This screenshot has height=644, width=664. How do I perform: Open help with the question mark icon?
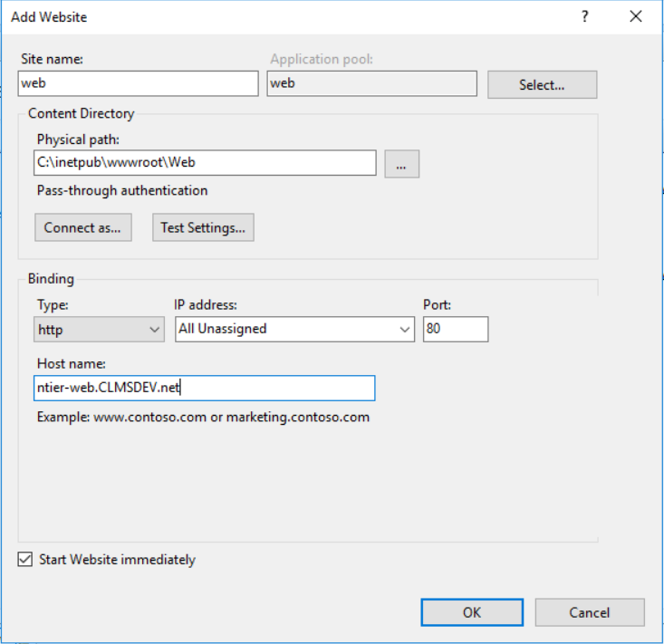585,16
